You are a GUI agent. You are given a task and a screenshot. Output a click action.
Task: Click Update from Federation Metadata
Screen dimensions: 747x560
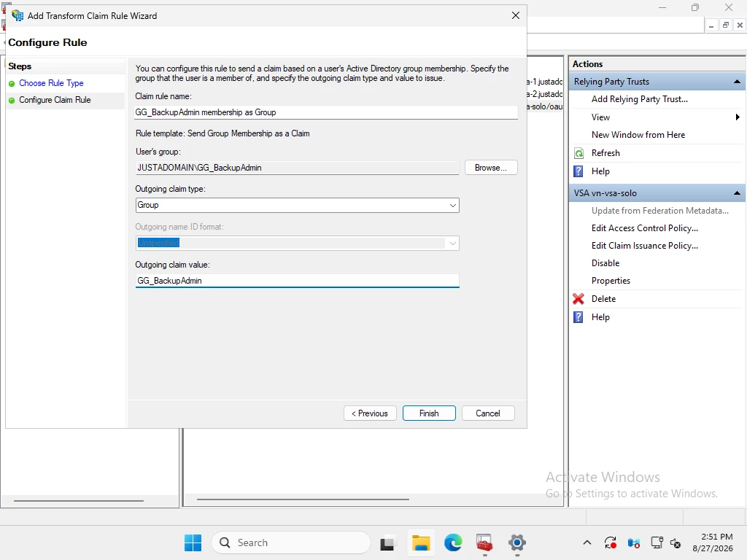[659, 211]
